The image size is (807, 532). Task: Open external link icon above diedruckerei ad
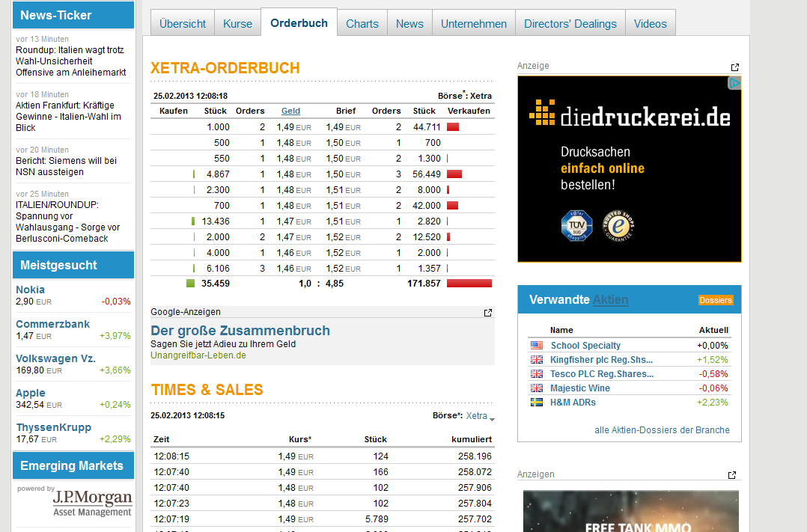tap(735, 67)
